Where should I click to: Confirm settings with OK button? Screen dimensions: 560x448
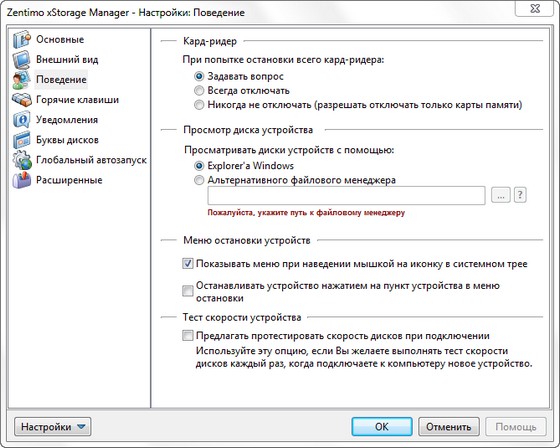tap(382, 427)
